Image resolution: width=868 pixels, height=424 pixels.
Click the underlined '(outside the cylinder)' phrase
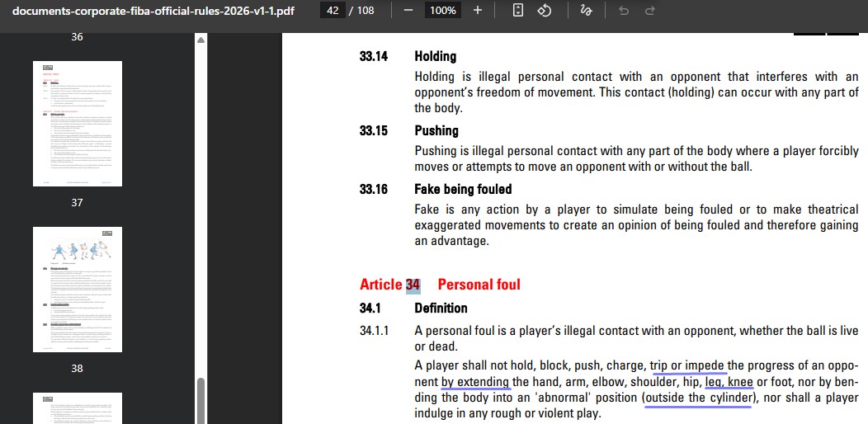(699, 398)
